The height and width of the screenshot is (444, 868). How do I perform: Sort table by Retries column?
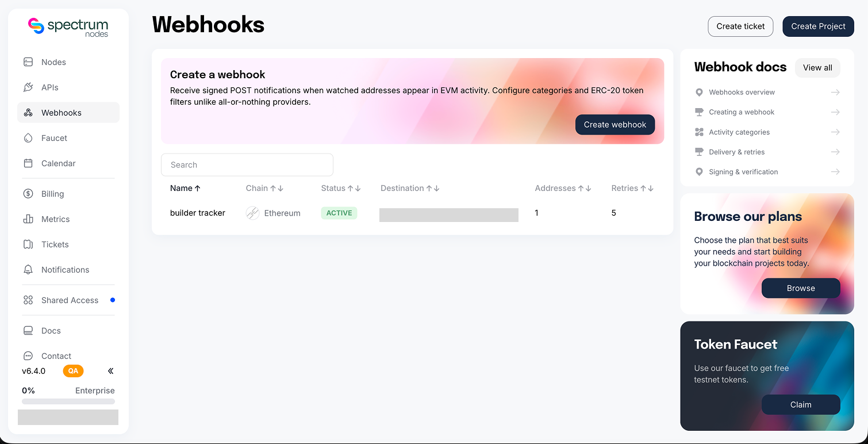click(632, 188)
